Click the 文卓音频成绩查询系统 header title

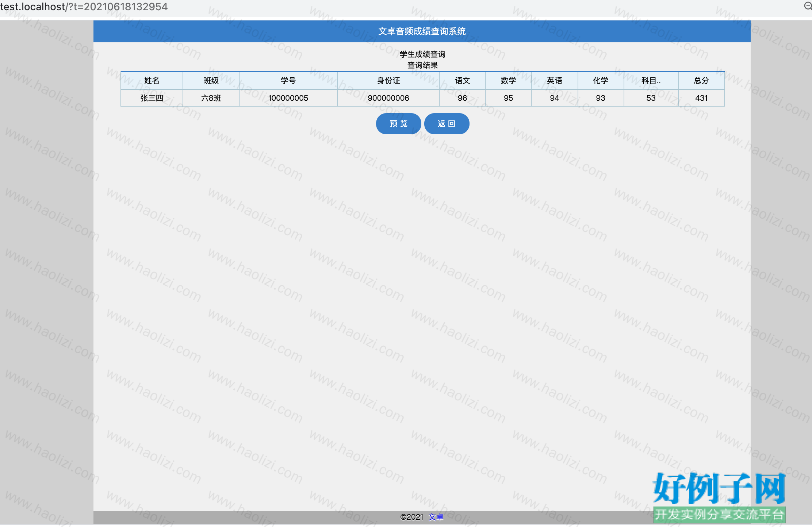[x=422, y=31]
